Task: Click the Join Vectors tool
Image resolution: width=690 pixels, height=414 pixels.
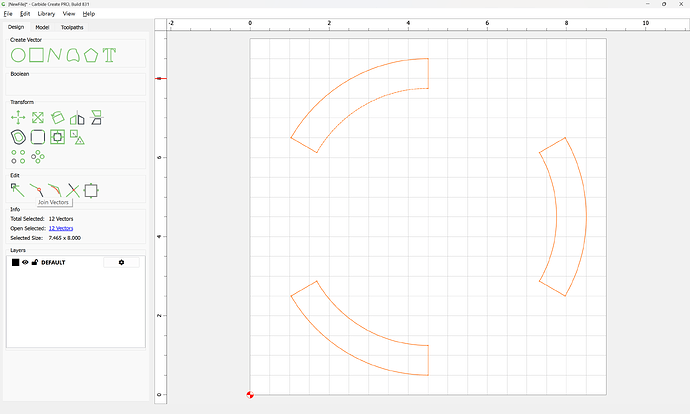Action: pos(36,190)
